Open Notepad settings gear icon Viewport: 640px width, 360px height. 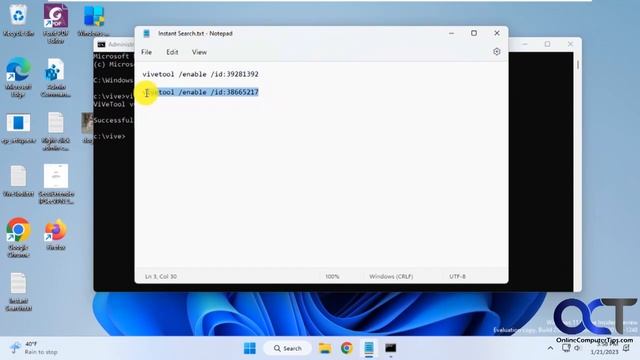496,52
